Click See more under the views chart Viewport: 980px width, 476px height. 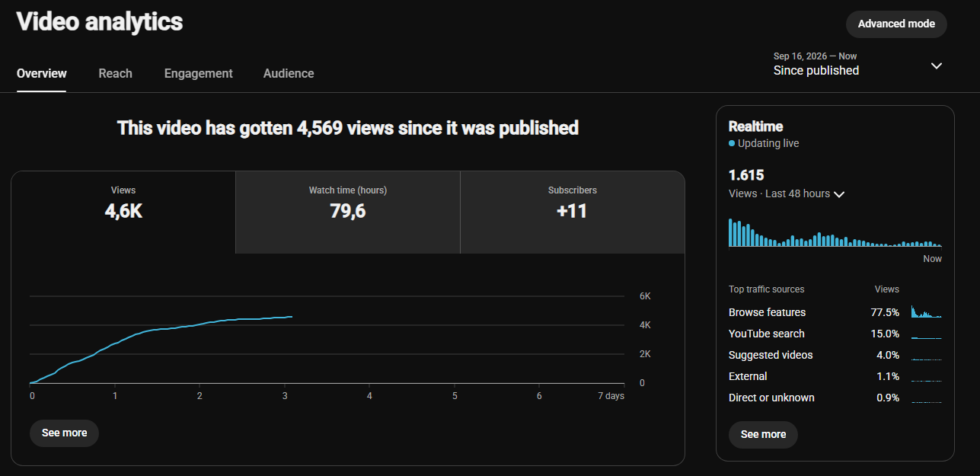tap(64, 433)
